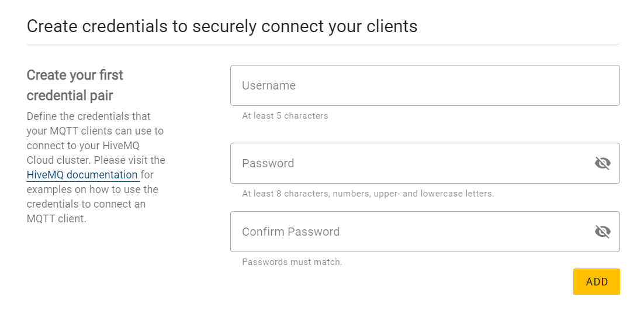Screen dimensions: 644x310
Task: Click the 'Confirm Password' placeholder text
Action: 291,232
